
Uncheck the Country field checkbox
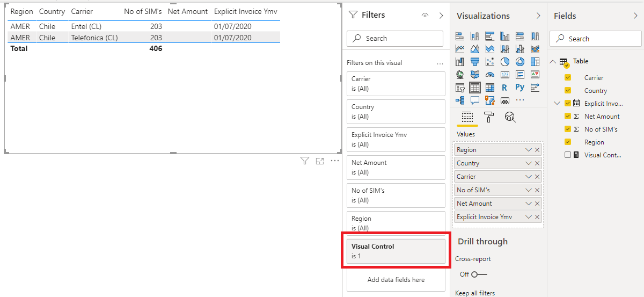click(568, 90)
